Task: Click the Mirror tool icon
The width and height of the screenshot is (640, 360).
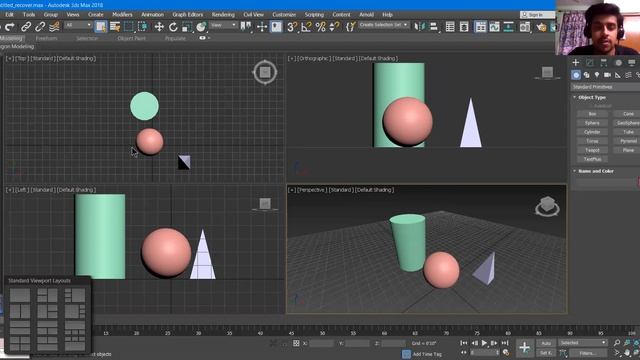Action: (419, 27)
